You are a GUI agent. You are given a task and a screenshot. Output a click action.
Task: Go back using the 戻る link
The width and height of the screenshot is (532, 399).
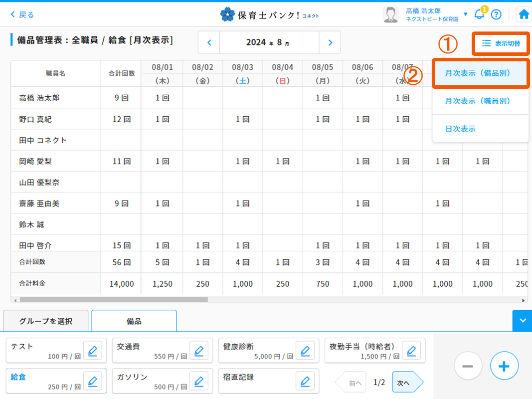coord(22,14)
